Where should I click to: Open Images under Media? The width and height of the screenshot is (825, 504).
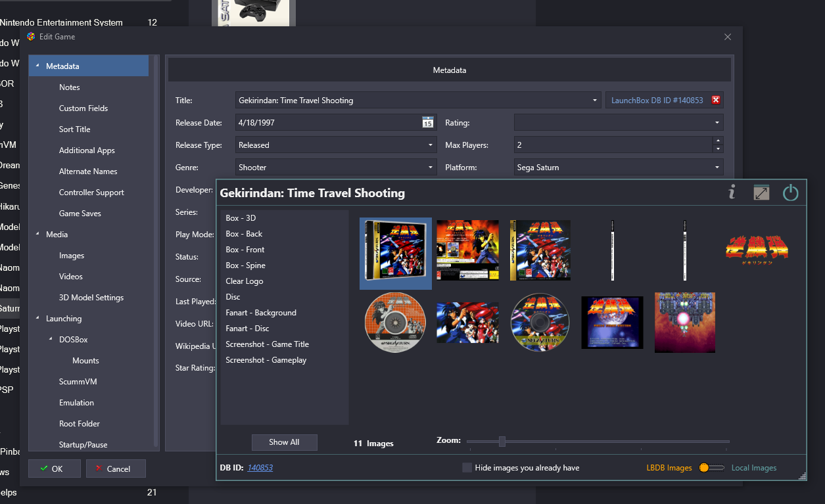(72, 256)
